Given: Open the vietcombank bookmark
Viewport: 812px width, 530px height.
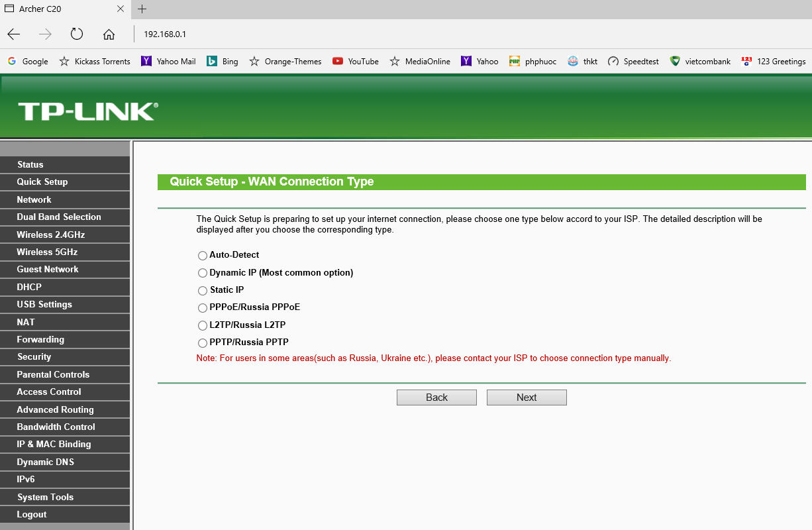Looking at the screenshot, I should point(700,62).
